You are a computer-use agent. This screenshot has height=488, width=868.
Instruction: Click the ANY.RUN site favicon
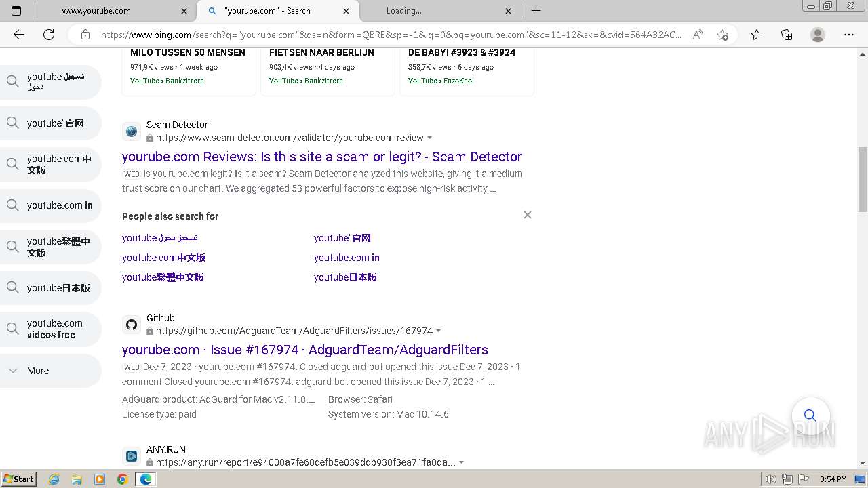pos(132,456)
